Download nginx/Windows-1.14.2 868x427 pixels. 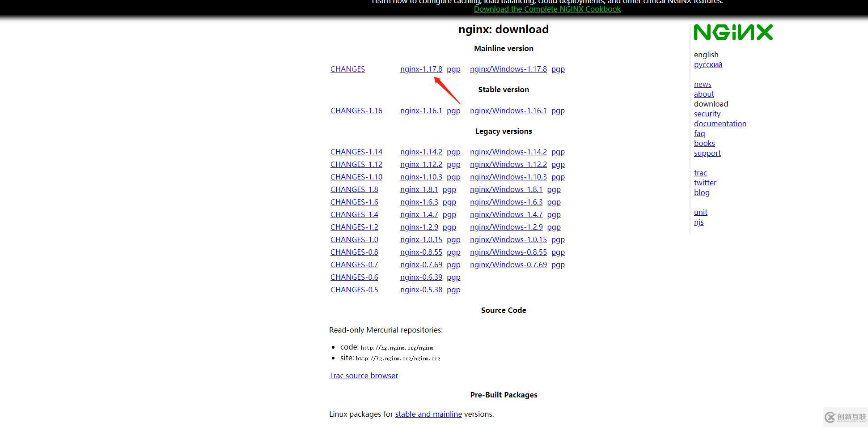click(x=508, y=152)
